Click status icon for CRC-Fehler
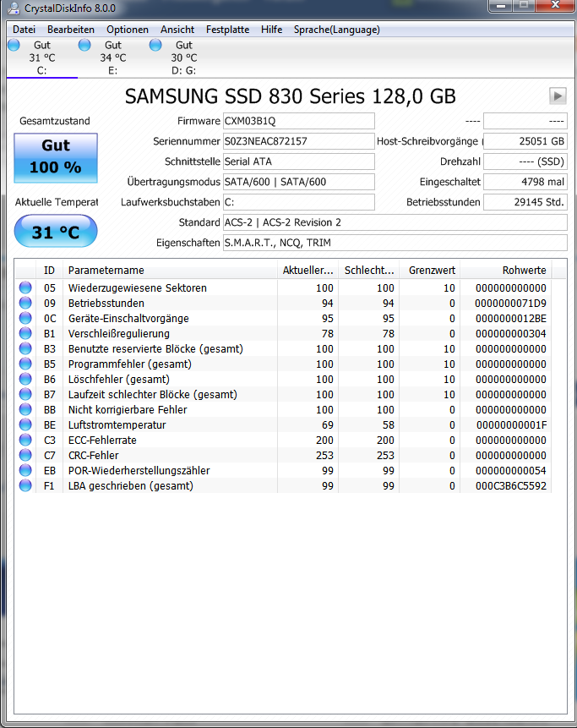This screenshot has width=577, height=728. click(x=25, y=456)
